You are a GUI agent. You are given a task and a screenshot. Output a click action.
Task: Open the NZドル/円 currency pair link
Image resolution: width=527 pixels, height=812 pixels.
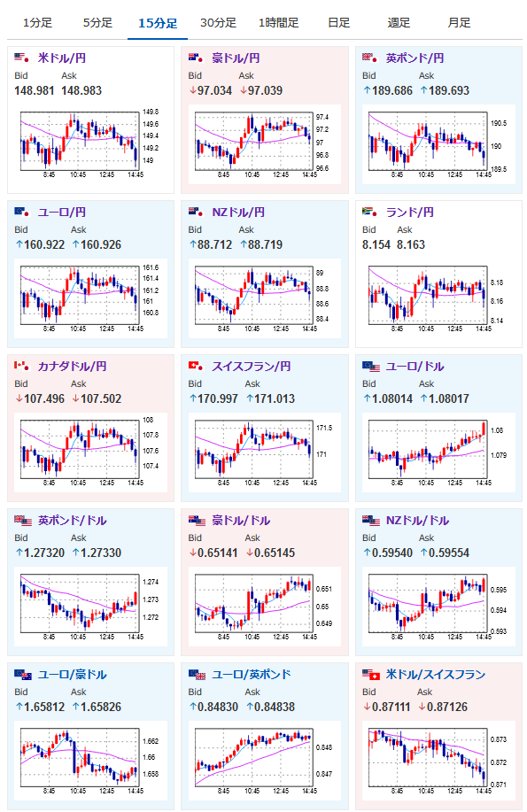(x=238, y=213)
